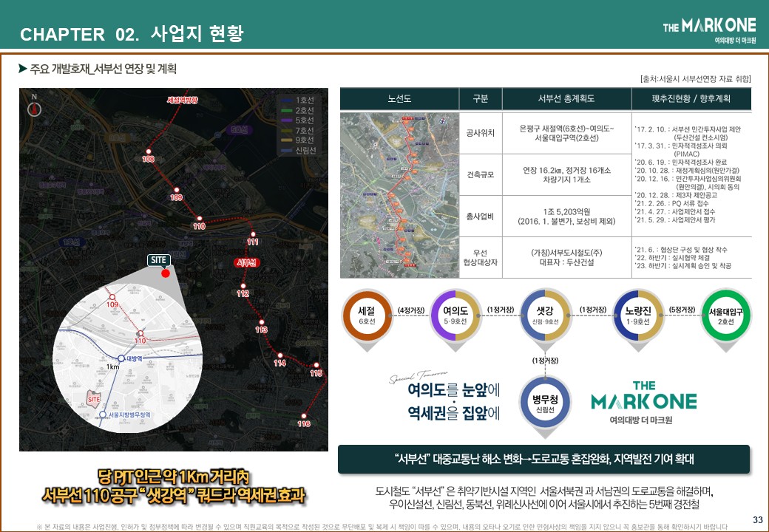Select station marker 113 on the route

[262, 322]
